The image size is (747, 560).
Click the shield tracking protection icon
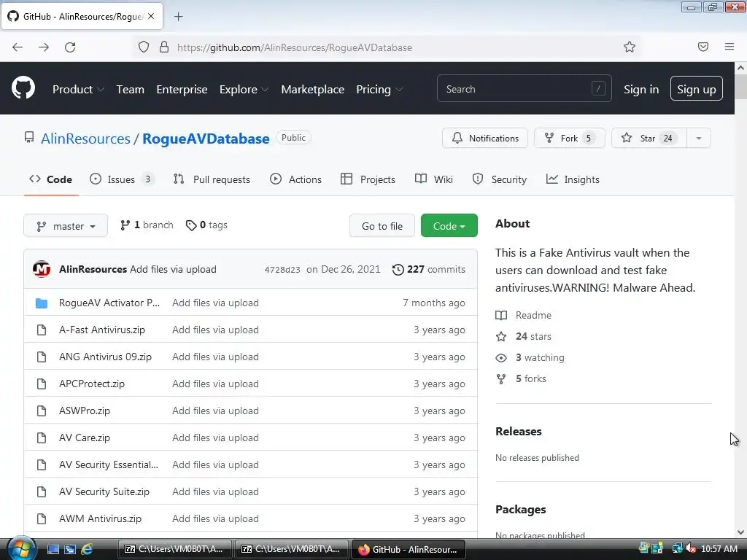(144, 47)
